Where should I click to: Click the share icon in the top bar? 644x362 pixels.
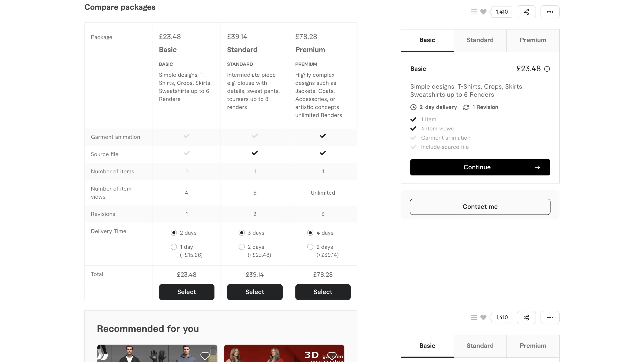click(x=526, y=12)
